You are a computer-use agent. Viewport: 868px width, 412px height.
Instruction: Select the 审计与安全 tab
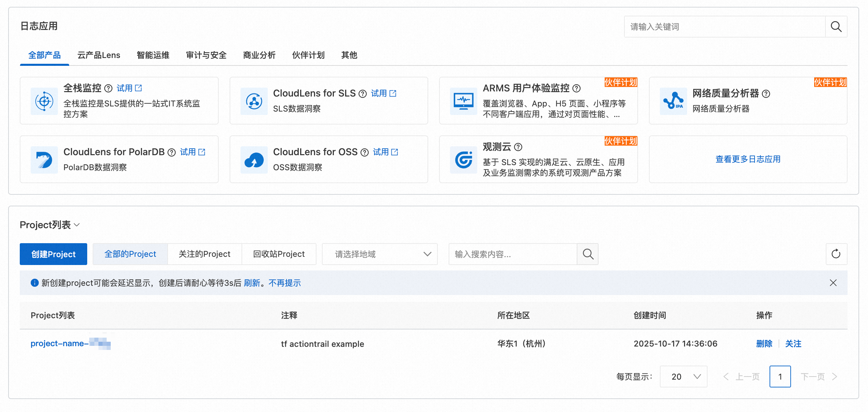[206, 55]
